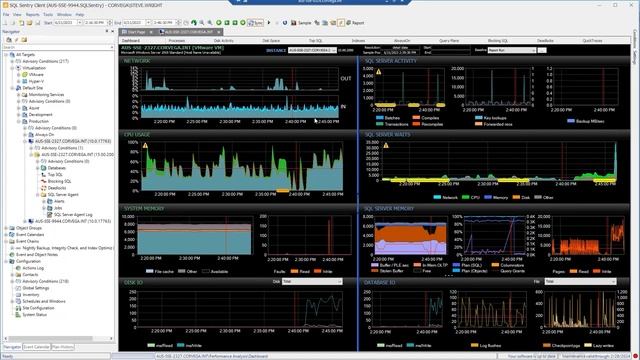
Task: Close the AUS-SSE-2327 document tab
Action: [x=219, y=32]
